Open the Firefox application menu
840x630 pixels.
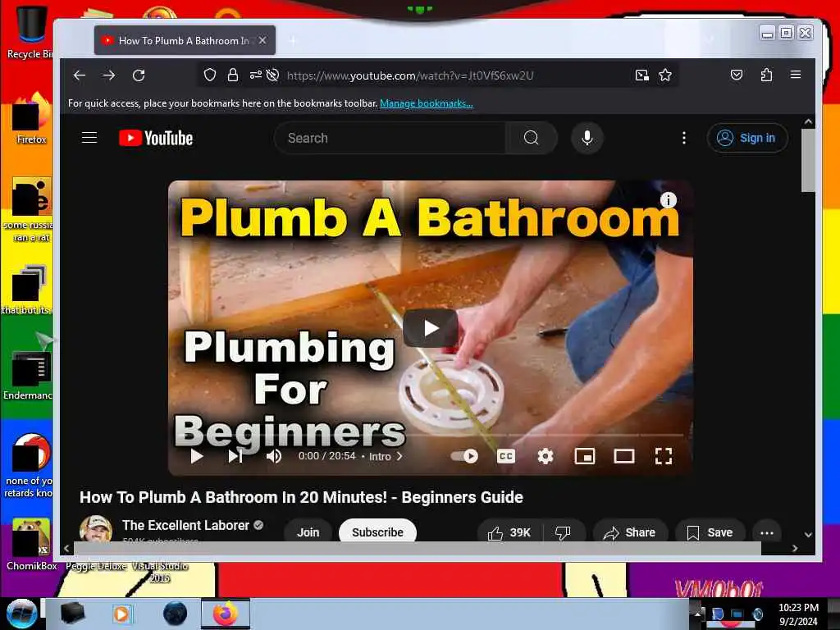796,75
